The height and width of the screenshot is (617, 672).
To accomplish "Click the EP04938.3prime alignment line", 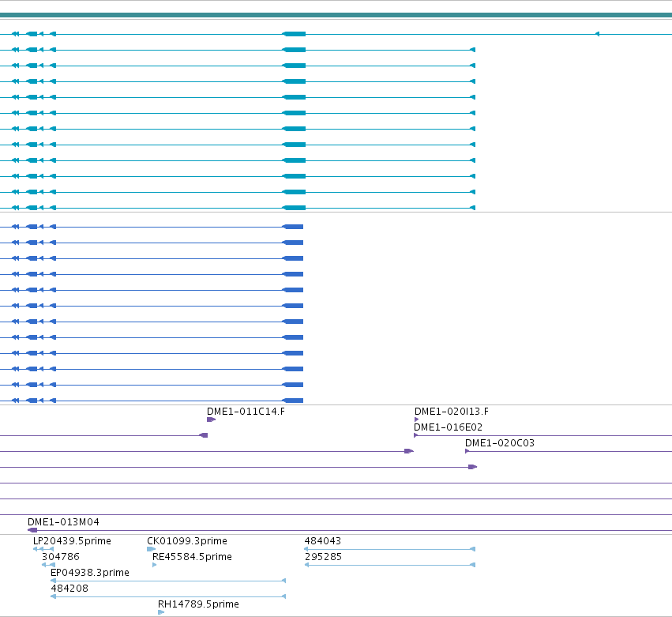I will pos(168,581).
